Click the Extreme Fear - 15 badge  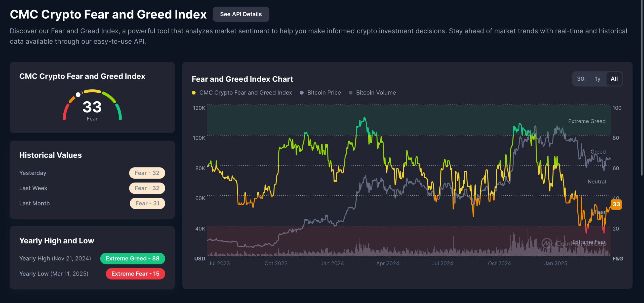pyautogui.click(x=135, y=274)
